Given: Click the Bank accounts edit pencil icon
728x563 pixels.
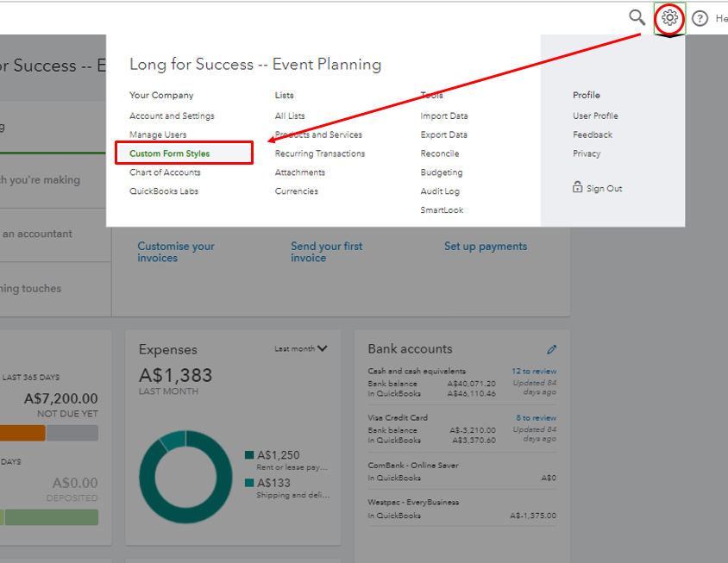Looking at the screenshot, I should (552, 349).
